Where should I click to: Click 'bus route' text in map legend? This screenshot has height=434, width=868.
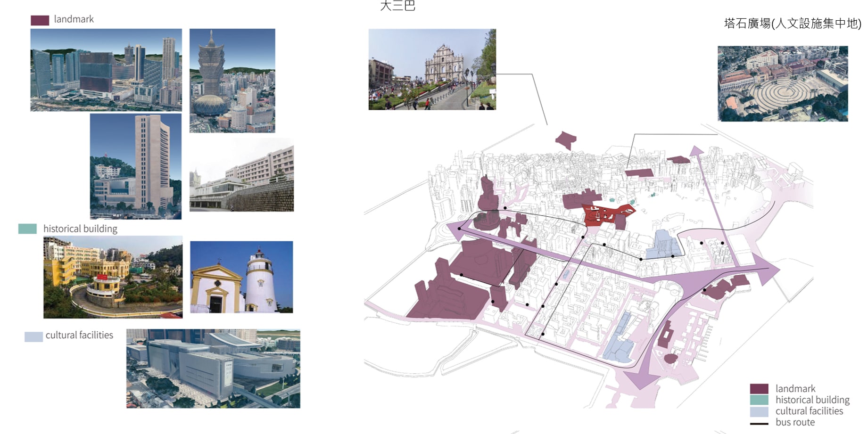click(x=795, y=422)
